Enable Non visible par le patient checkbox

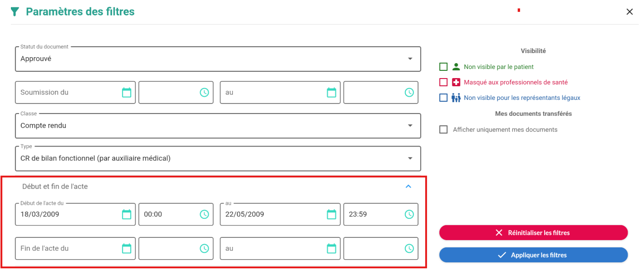(x=443, y=67)
